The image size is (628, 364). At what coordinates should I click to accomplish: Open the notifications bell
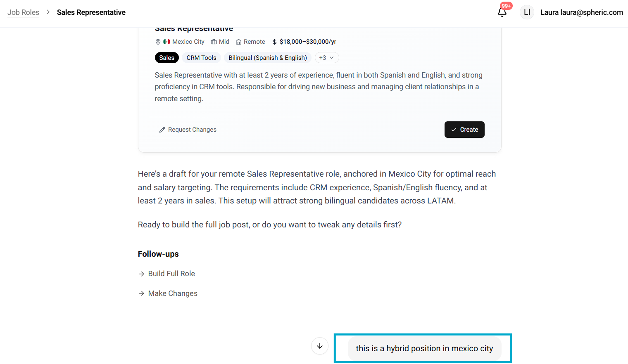[x=502, y=12]
